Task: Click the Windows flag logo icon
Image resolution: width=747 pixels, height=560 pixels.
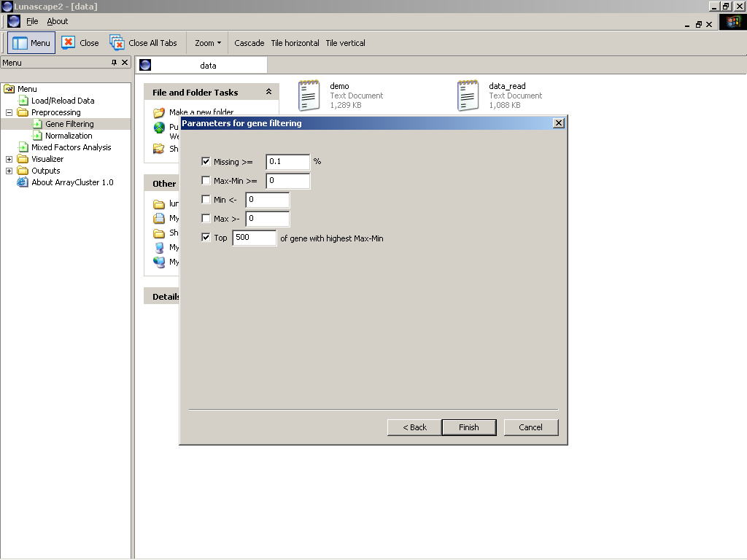Action: point(732,22)
